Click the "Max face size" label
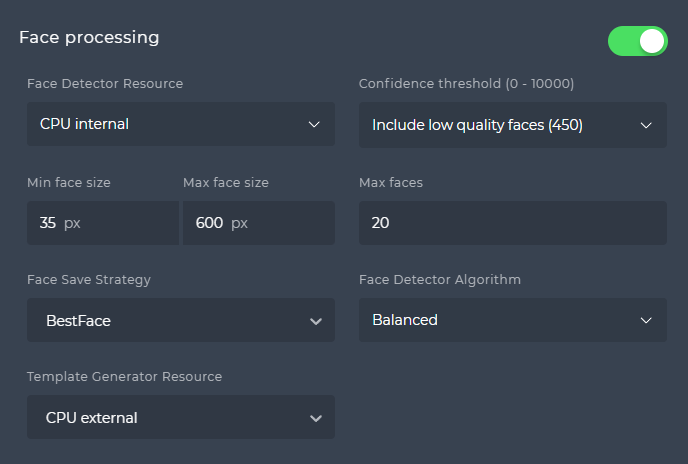The width and height of the screenshot is (688, 464). [226, 183]
